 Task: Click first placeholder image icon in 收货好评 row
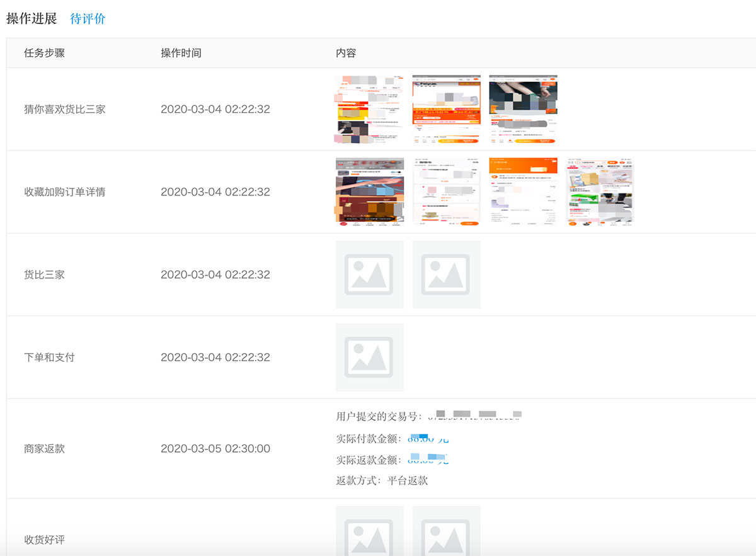pyautogui.click(x=369, y=533)
